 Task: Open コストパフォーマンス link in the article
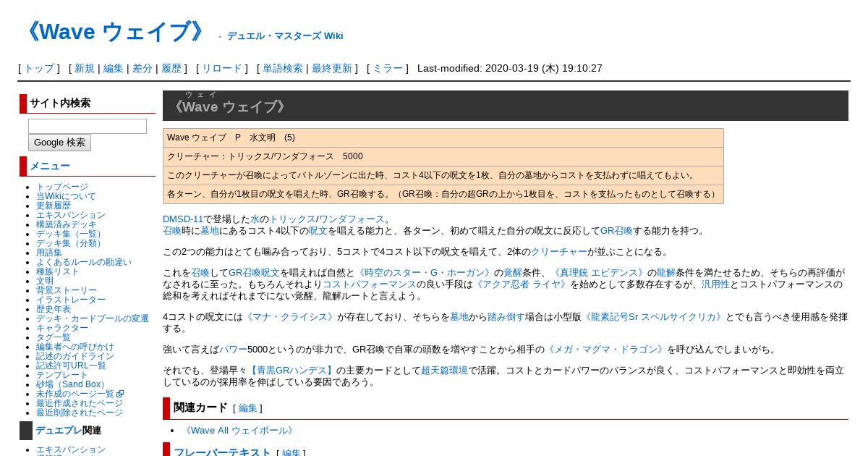370,284
